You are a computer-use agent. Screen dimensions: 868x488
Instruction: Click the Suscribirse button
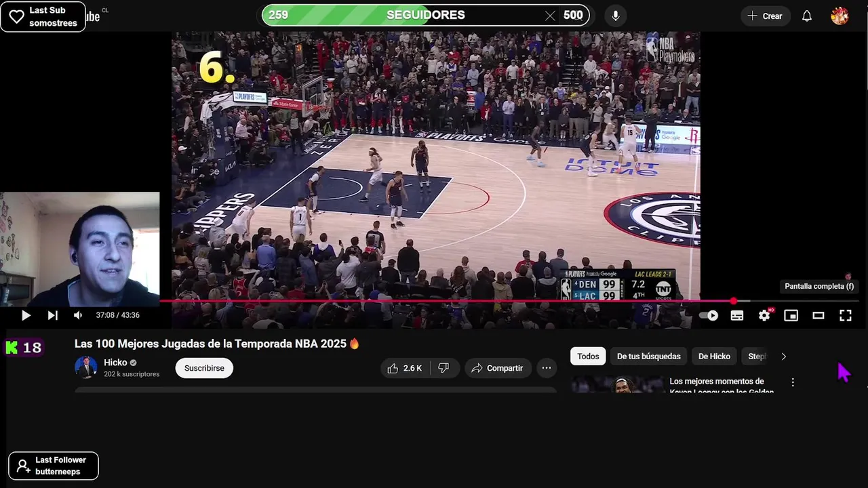click(x=204, y=368)
